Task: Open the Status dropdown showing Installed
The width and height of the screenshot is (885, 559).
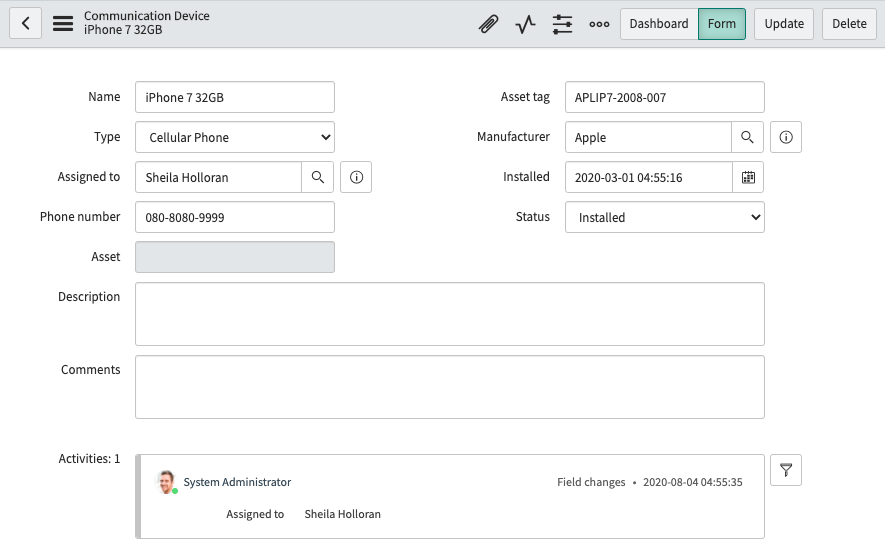Action: tap(665, 217)
